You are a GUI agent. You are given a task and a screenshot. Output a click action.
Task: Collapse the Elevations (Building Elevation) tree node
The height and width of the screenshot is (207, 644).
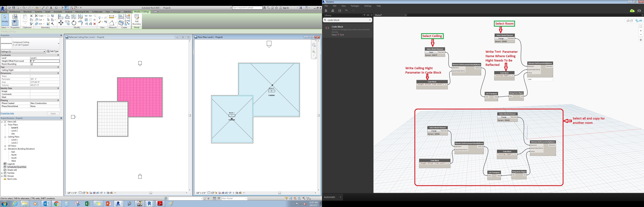(x=5, y=149)
